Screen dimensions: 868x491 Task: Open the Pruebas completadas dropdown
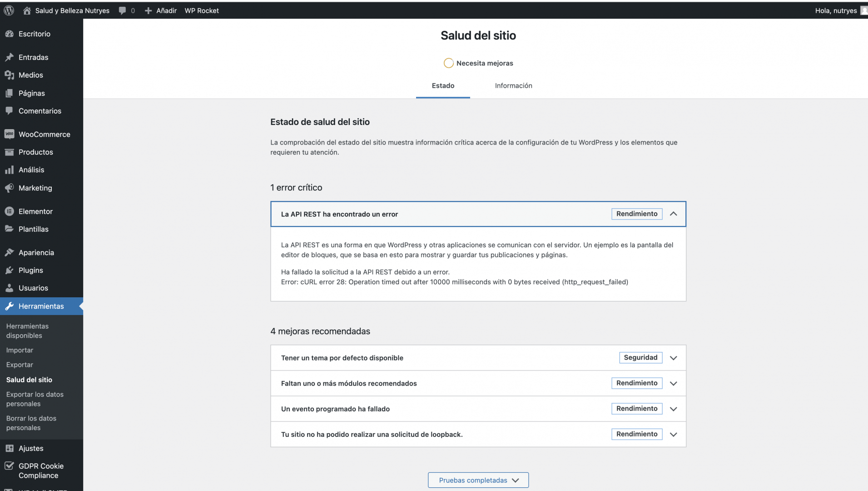click(478, 480)
